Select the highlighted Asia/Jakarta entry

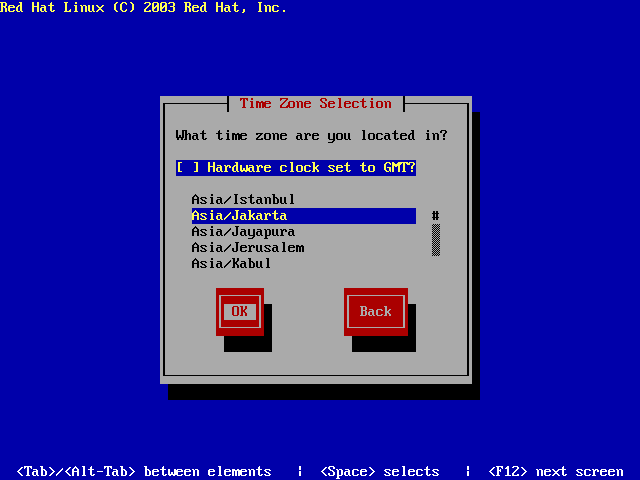point(304,216)
